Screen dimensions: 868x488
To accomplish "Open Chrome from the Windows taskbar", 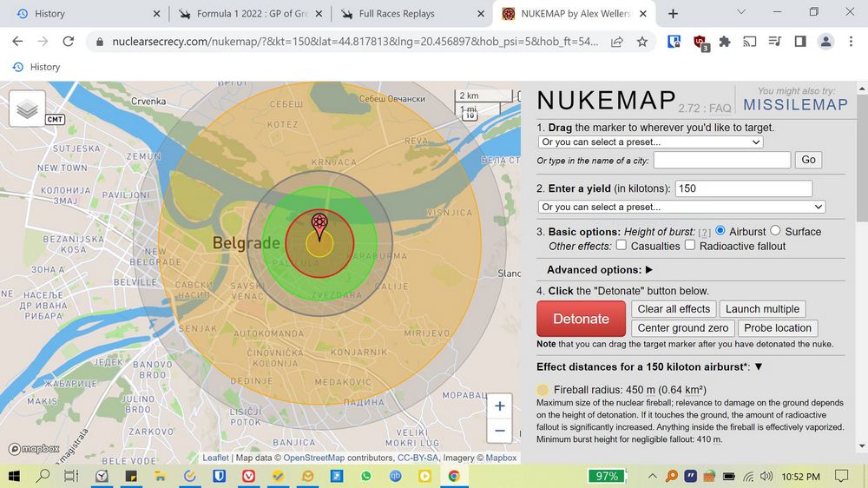I will pos(453,476).
